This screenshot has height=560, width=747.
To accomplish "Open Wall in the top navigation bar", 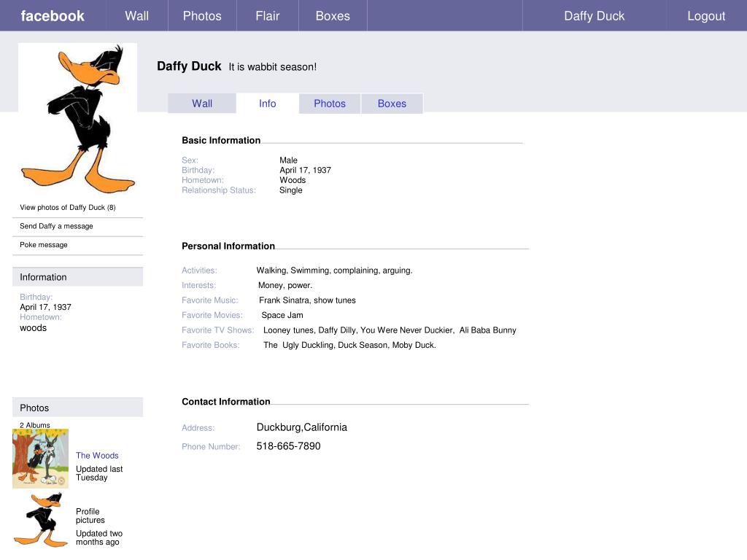I will pos(137,16).
